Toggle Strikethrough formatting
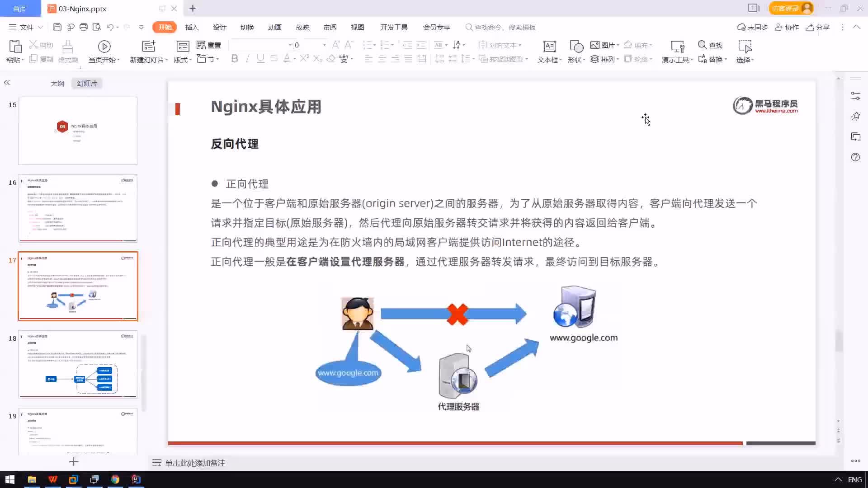 point(274,59)
